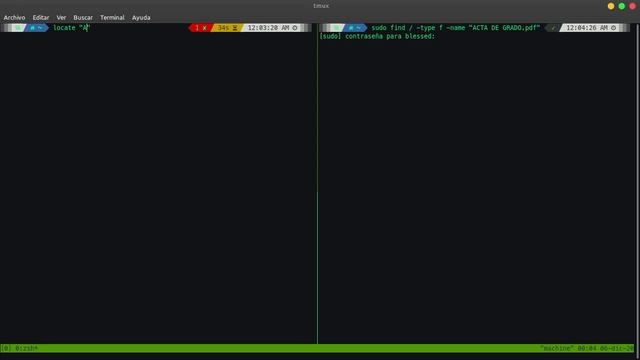Viewport: 640px width, 360px height.
Task: Click the red close window button
Action: point(633,6)
